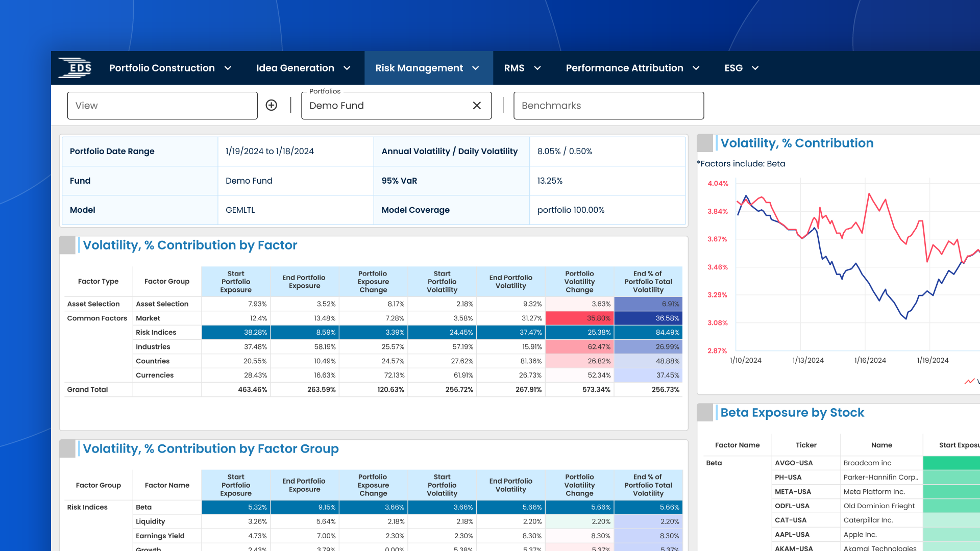Click the Ticker column header

806,445
